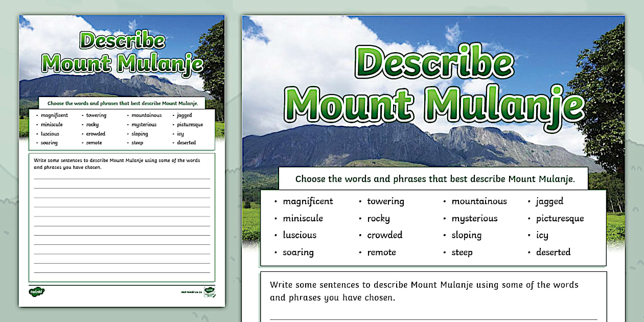Toggle the bullet next to 'miniscule'
The width and height of the screenshot is (644, 322).
click(277, 218)
